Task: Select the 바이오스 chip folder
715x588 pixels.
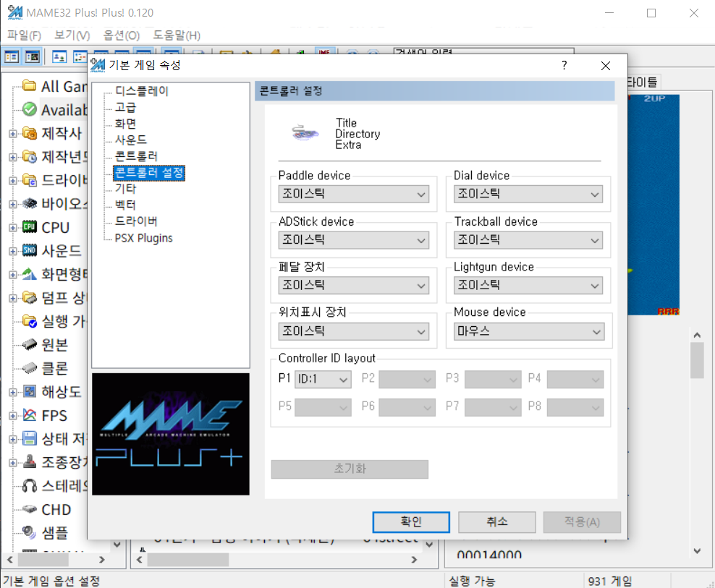Action: coord(30,203)
